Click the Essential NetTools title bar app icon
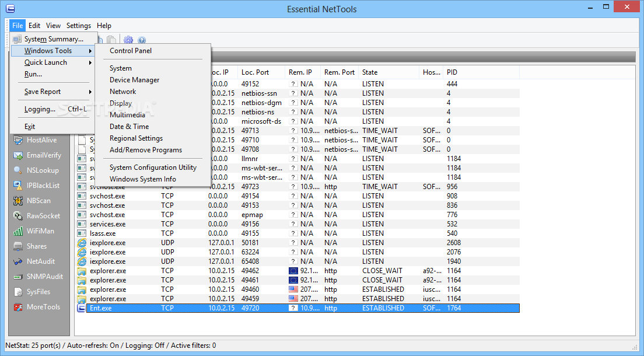This screenshot has width=644, height=356. (x=10, y=9)
